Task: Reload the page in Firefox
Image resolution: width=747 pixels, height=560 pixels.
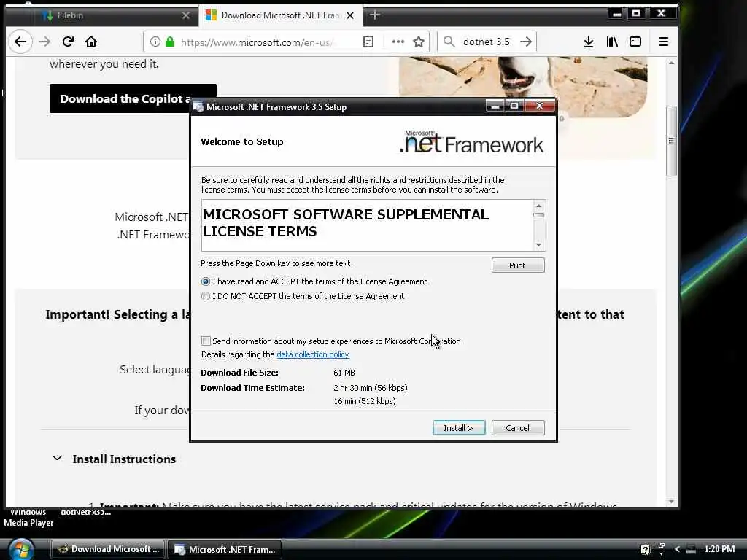Action: 68,42
